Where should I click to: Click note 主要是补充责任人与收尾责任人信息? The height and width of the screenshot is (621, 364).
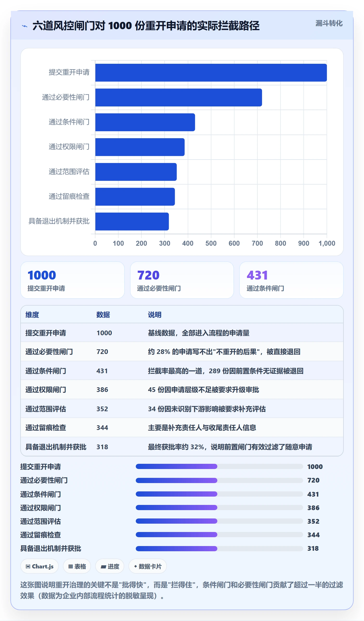(x=202, y=428)
